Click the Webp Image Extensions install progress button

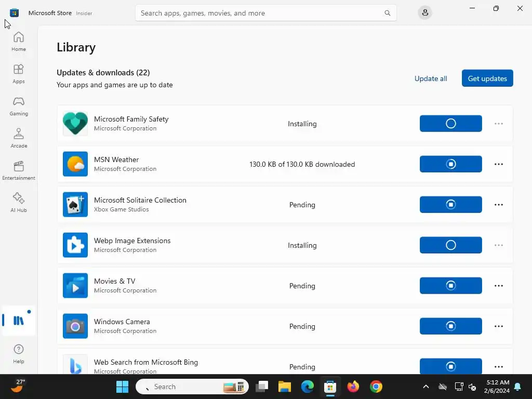coord(450,245)
